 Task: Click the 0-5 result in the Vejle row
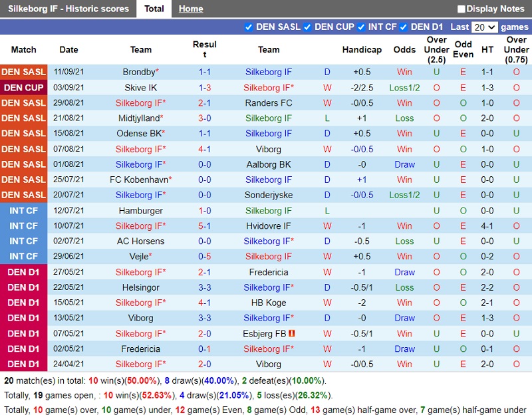205,257
